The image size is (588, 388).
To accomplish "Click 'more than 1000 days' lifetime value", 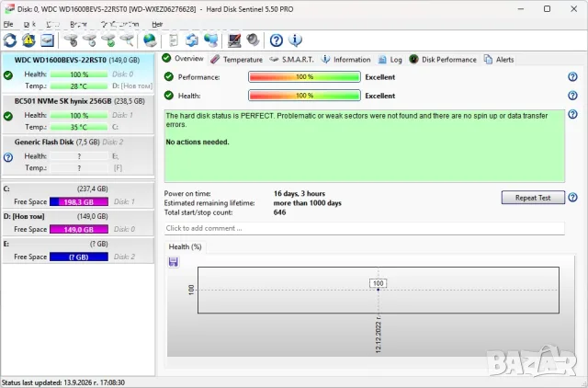I will (x=308, y=203).
